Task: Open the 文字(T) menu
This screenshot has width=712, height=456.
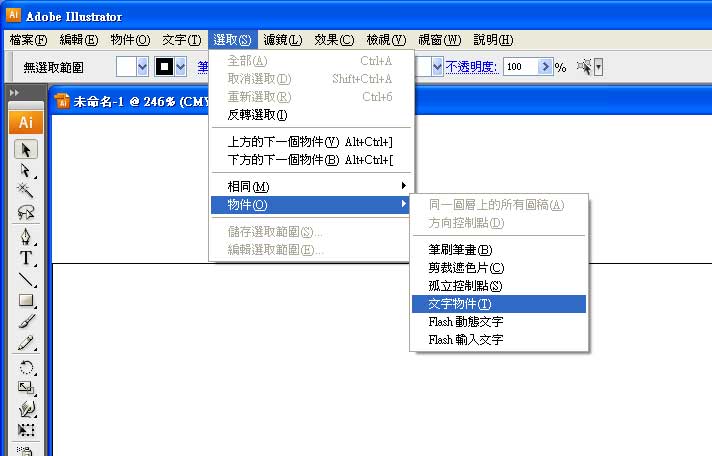Action: (x=182, y=40)
